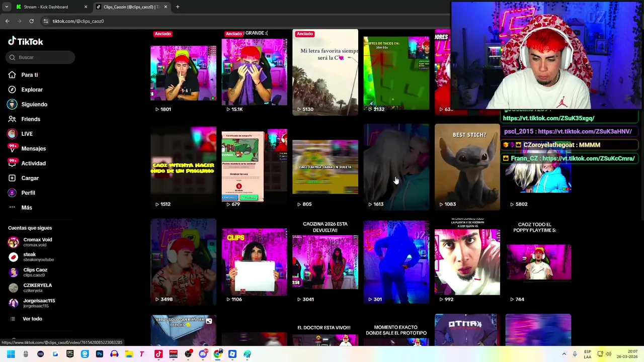The image size is (644, 362).
Task: Open Chrome tab search dropdown arrow
Action: coord(6,7)
